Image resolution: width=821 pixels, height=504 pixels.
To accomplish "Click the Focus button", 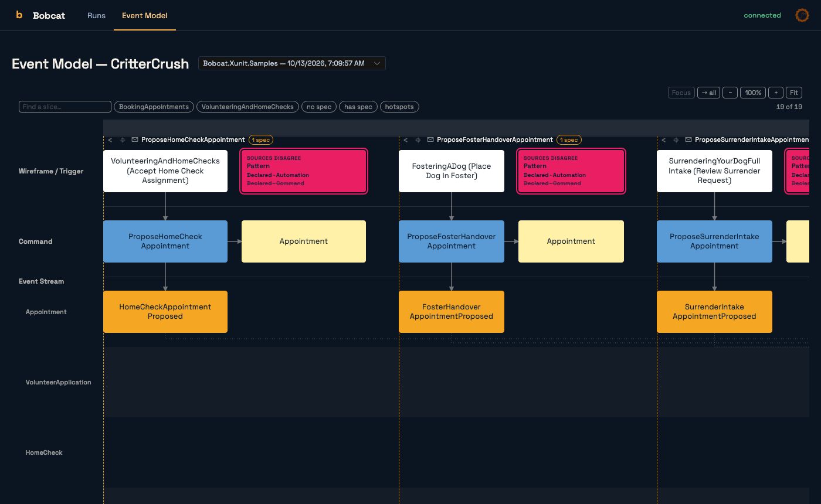I will click(681, 93).
